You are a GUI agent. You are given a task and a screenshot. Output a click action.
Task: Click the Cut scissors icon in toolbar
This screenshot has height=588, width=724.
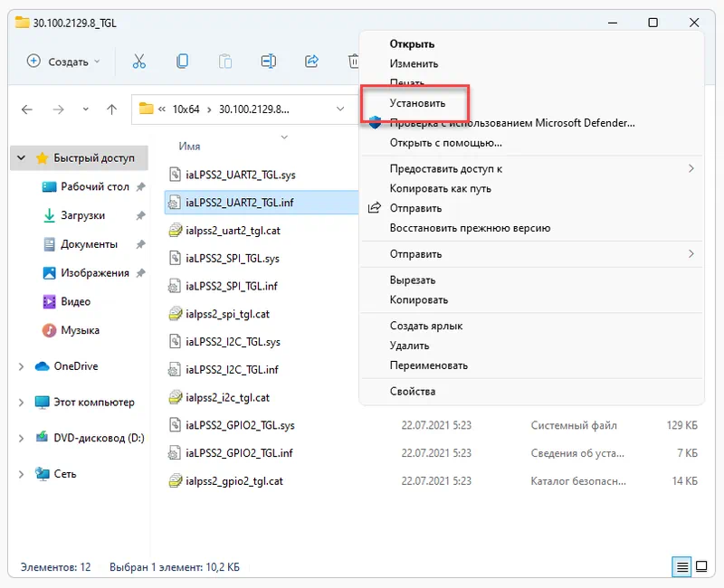[x=138, y=62]
